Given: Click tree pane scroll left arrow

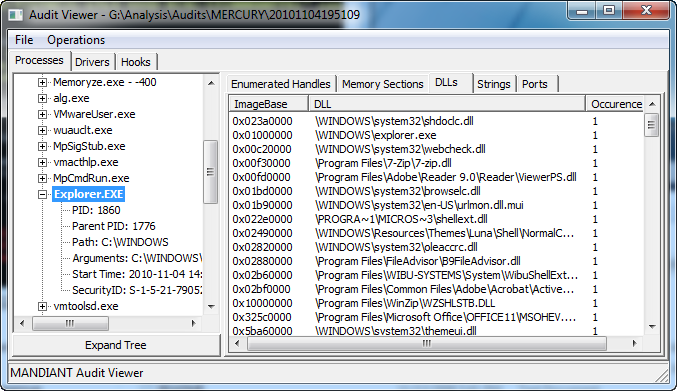Looking at the screenshot, I should coord(22,323).
